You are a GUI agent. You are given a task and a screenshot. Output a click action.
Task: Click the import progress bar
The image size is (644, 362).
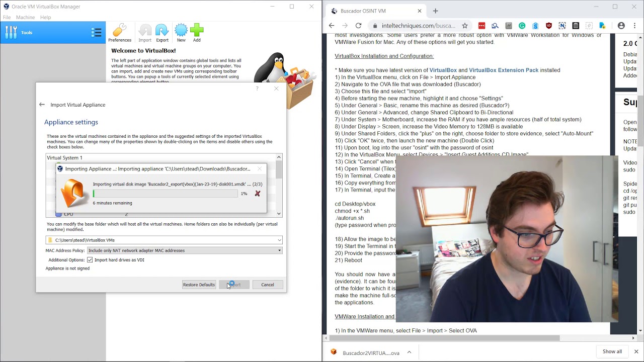pos(165,194)
